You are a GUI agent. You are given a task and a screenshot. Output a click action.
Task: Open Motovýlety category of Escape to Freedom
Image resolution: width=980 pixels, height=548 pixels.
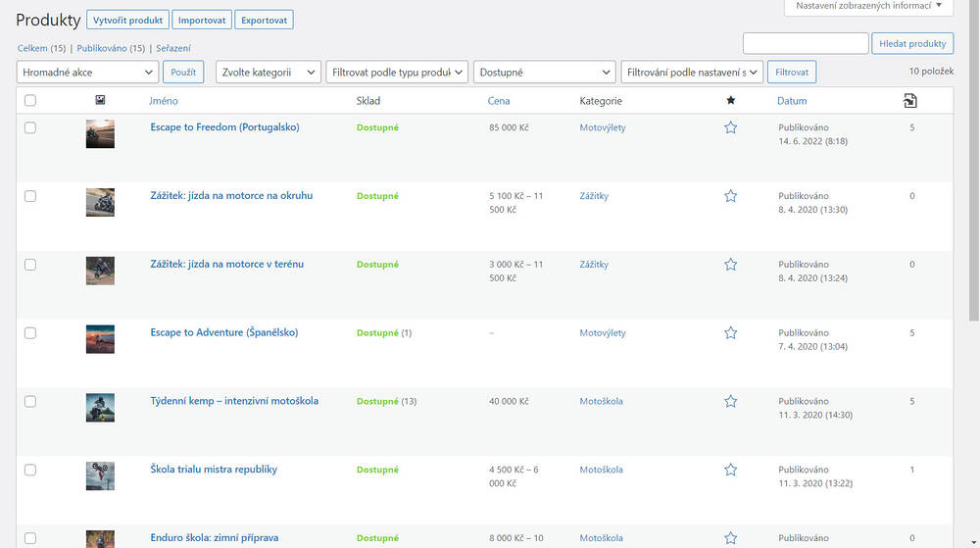(x=603, y=127)
